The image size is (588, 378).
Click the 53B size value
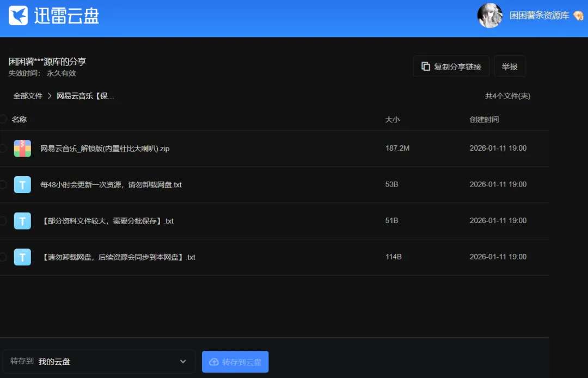(391, 184)
